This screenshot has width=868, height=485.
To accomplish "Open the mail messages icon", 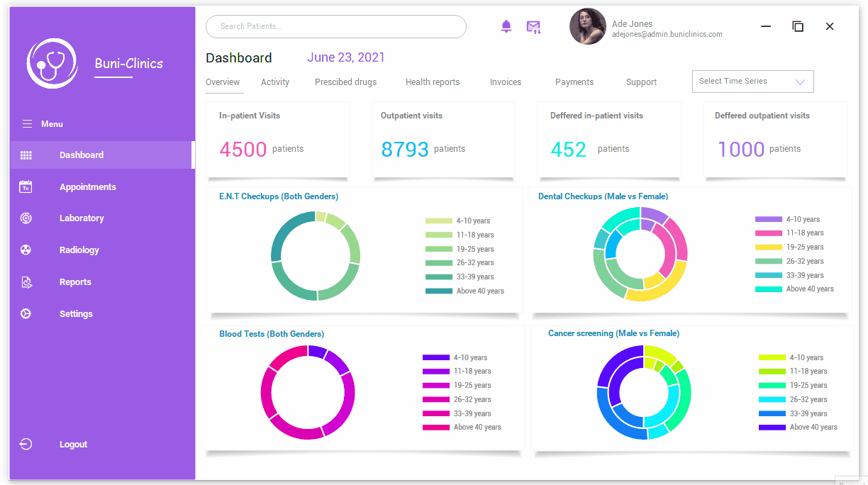I will tap(533, 27).
